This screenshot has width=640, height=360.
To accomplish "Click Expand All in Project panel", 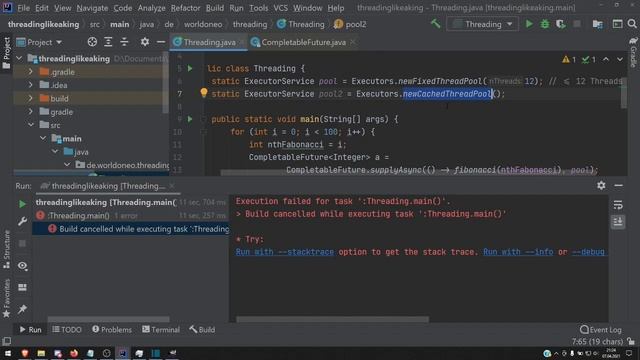I will point(108,42).
